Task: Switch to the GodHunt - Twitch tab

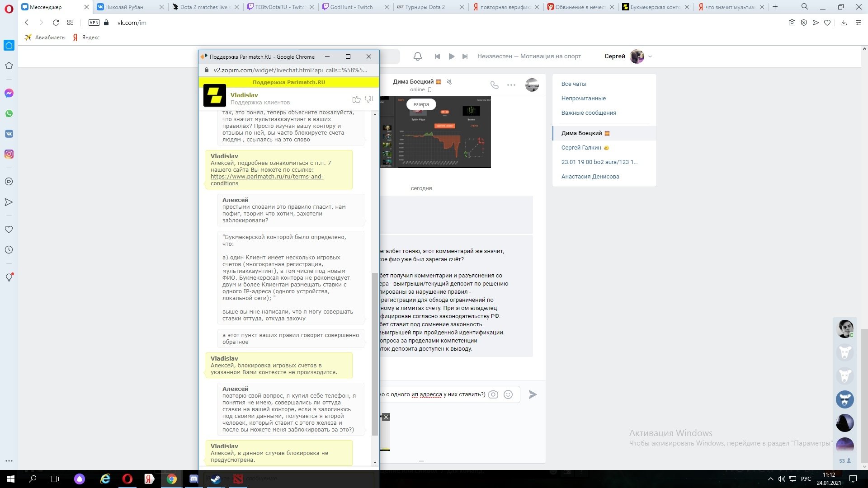Action: click(351, 7)
